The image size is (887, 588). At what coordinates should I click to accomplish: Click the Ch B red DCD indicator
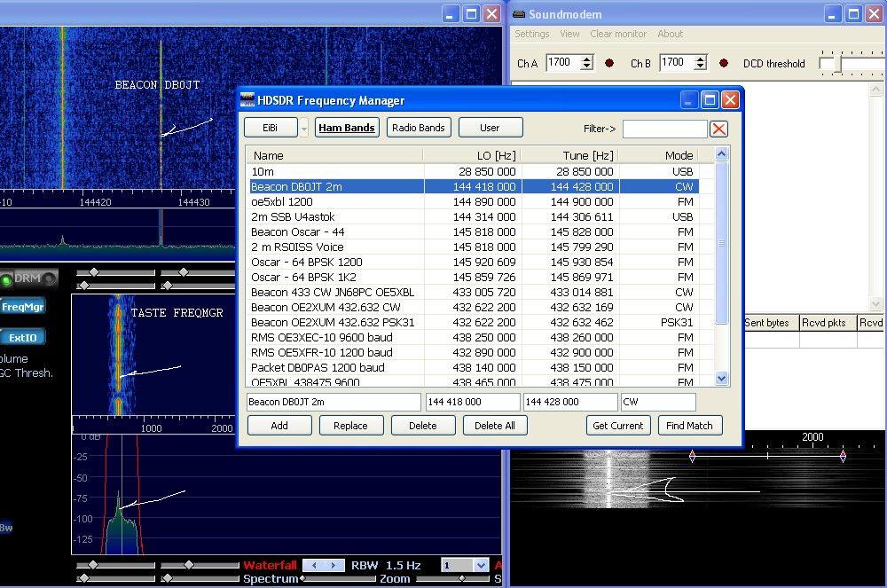point(724,63)
